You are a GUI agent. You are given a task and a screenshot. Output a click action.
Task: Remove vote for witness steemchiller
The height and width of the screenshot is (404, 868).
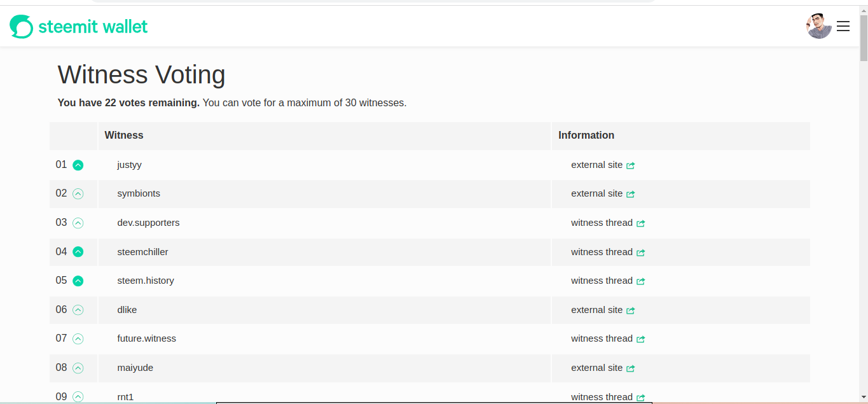[78, 252]
